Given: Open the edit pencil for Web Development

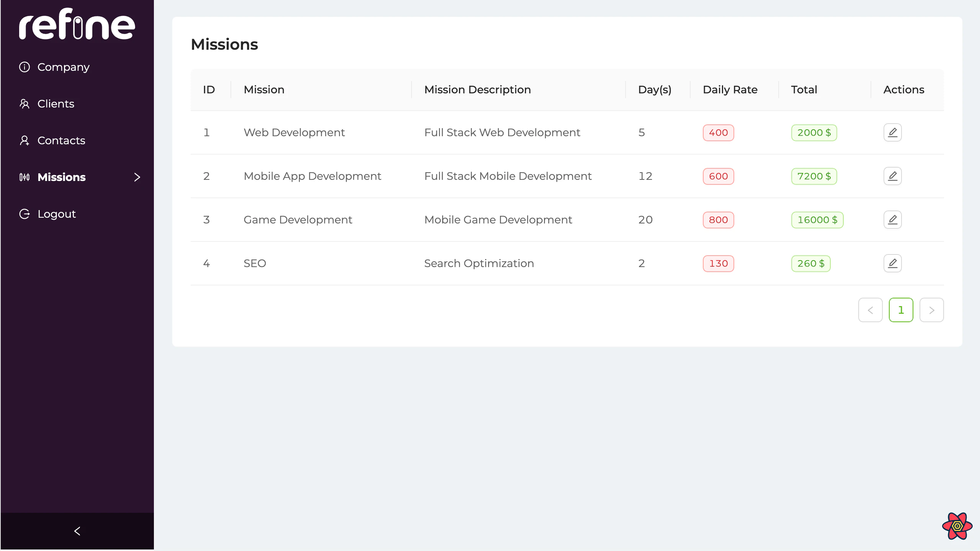Looking at the screenshot, I should (x=893, y=132).
